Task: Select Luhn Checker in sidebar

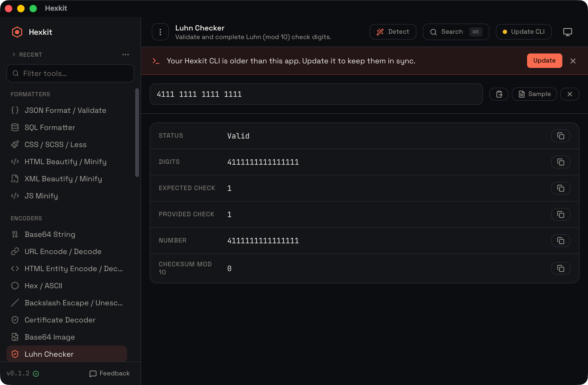Action: (x=67, y=354)
